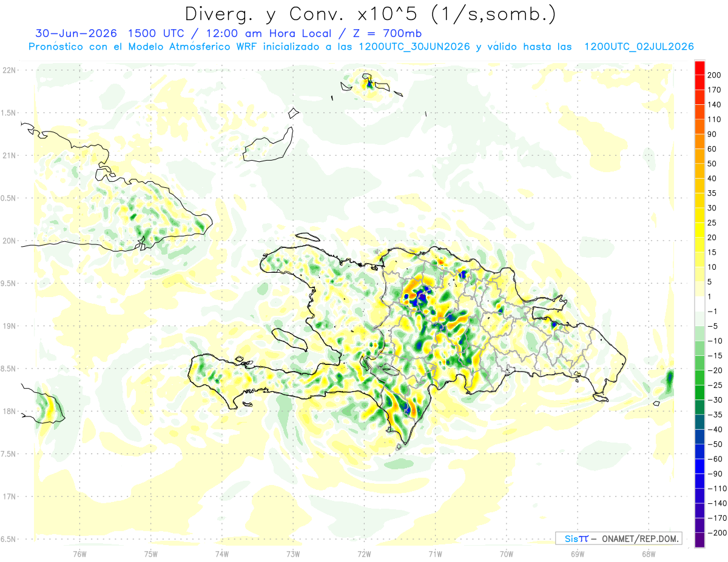Viewport: 728px width, 562px height.
Task: Click the "-170" color bar label
Action: 718,518
